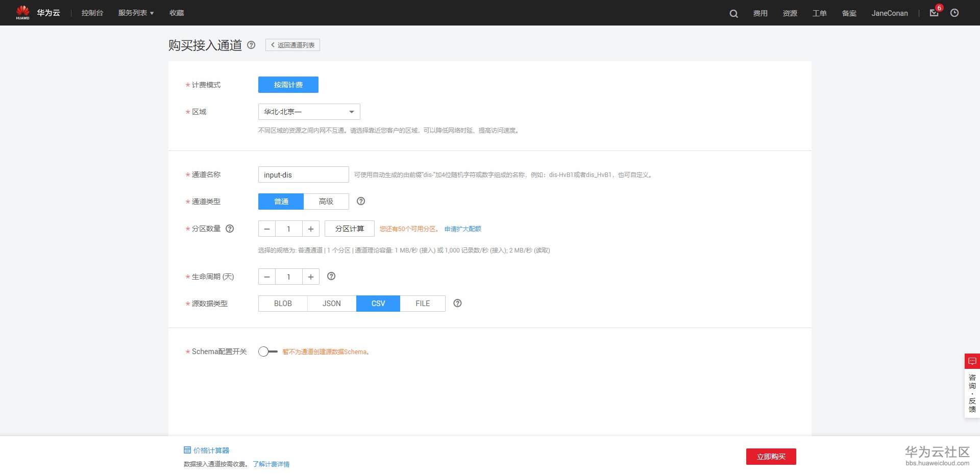The width and height of the screenshot is (980, 476).
Task: Click 返回通道列表 back button
Action: click(293, 45)
